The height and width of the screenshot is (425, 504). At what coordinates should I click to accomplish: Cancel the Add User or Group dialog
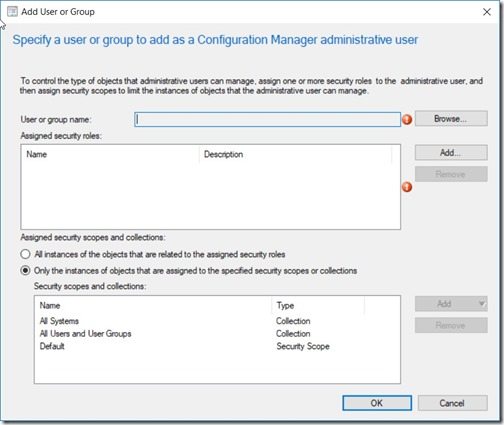[452, 403]
